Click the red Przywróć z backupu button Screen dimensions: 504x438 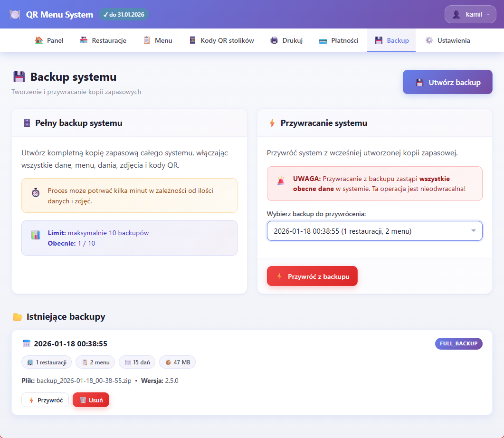coord(312,276)
